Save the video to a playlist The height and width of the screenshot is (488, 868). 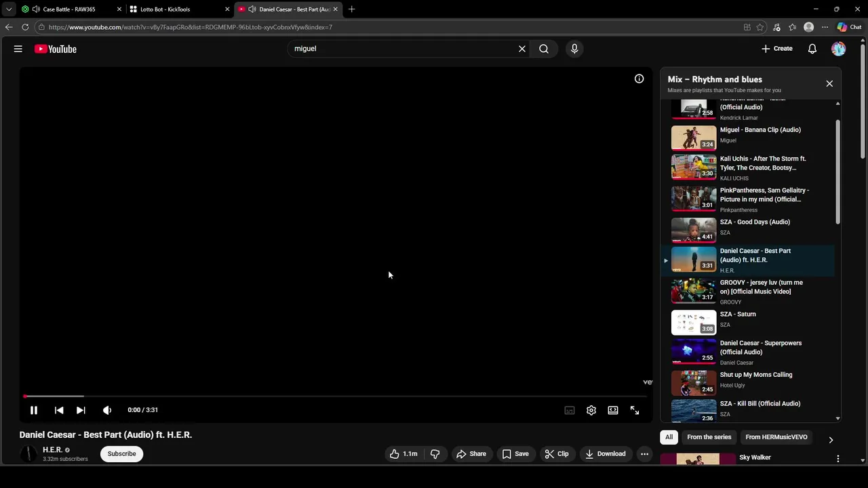[515, 454]
